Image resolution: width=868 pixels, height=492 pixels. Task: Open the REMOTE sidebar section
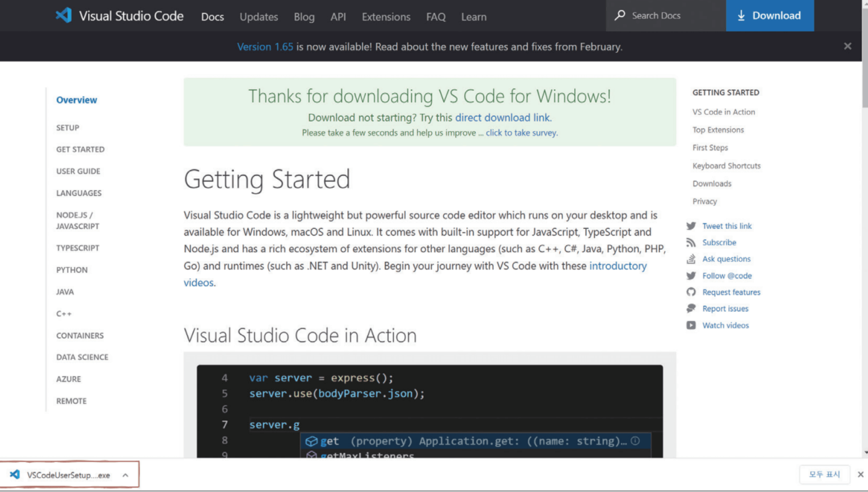72,401
